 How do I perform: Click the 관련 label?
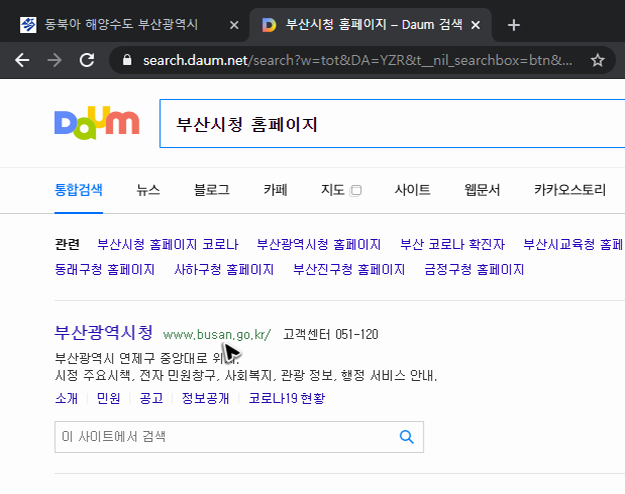pos(67,244)
